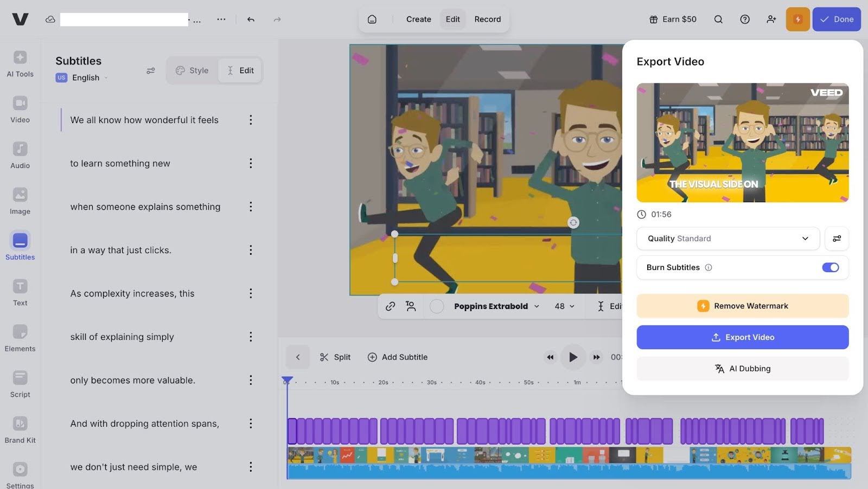This screenshot has height=489, width=868.
Task: Open the help question mark icon
Action: click(745, 20)
